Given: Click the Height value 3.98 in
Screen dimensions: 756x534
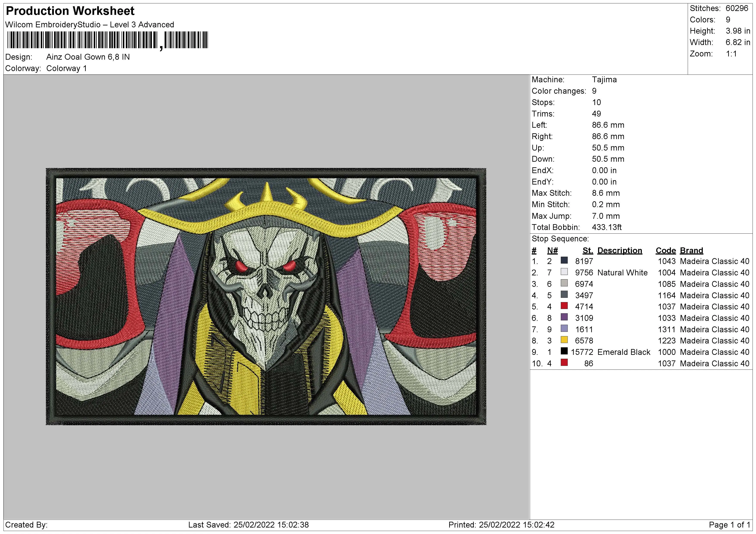Looking at the screenshot, I should pos(738,31).
